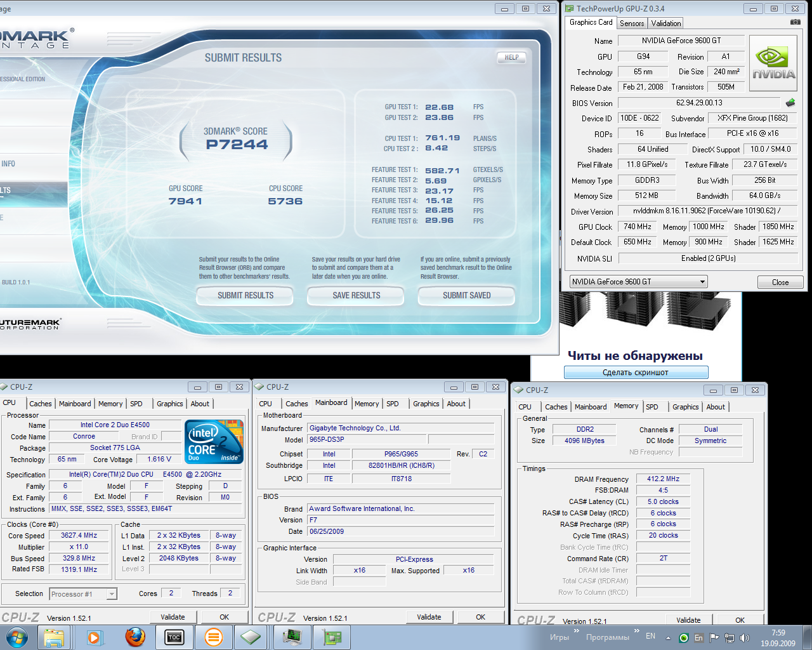
Task: Click the Show desktop strip beside the clock
Action: [807, 637]
